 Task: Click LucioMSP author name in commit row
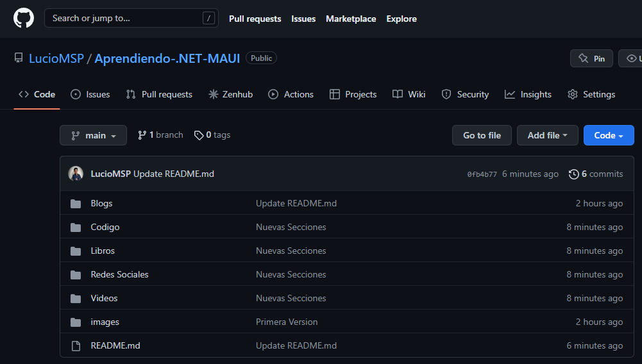[x=110, y=174]
